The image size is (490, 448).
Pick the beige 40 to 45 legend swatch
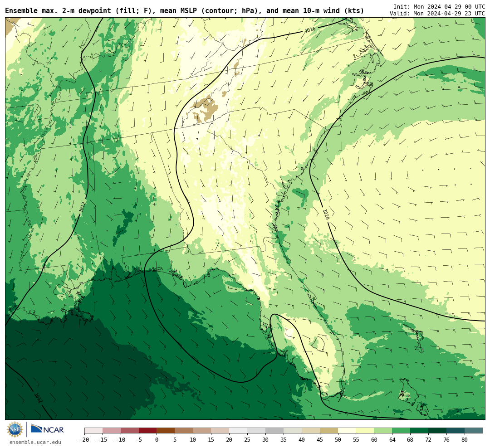tap(311, 430)
